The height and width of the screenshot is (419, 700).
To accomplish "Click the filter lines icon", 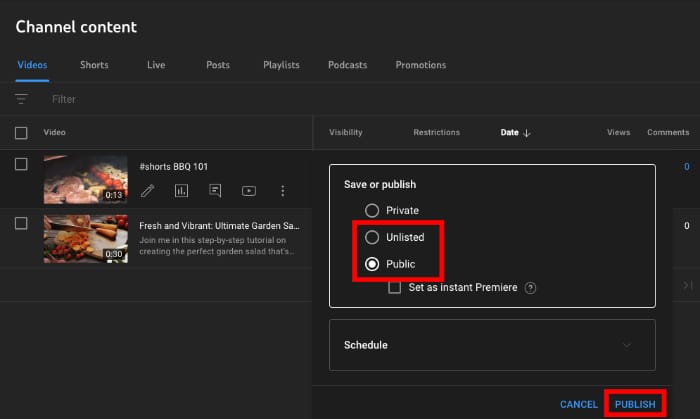I will (21, 99).
